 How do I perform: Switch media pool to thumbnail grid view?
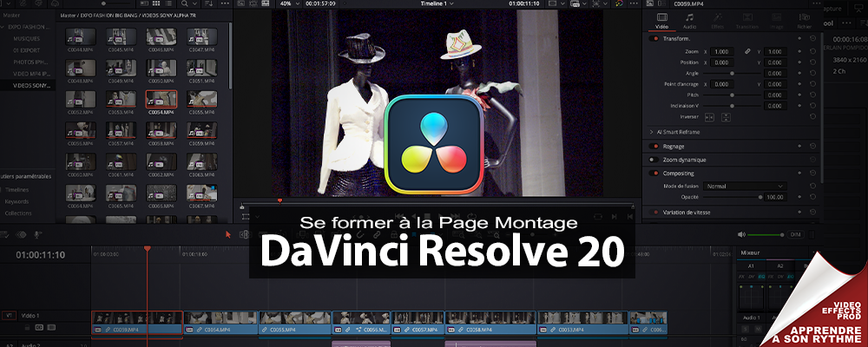[155, 3]
